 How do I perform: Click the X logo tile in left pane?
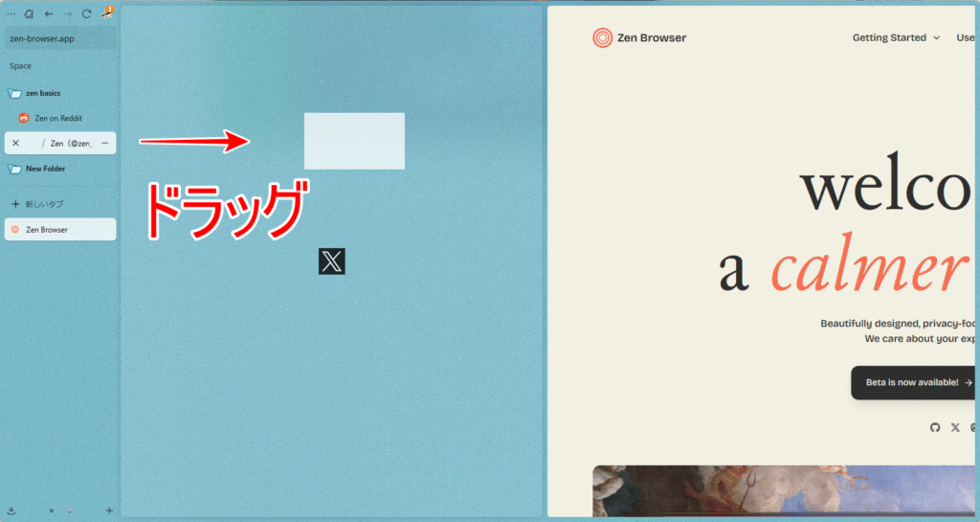[x=332, y=261]
